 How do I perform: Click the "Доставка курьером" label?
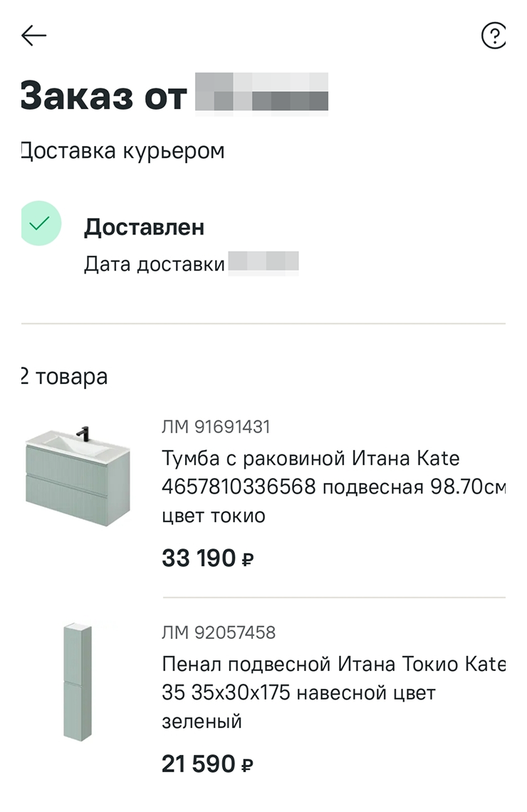pyautogui.click(x=122, y=151)
